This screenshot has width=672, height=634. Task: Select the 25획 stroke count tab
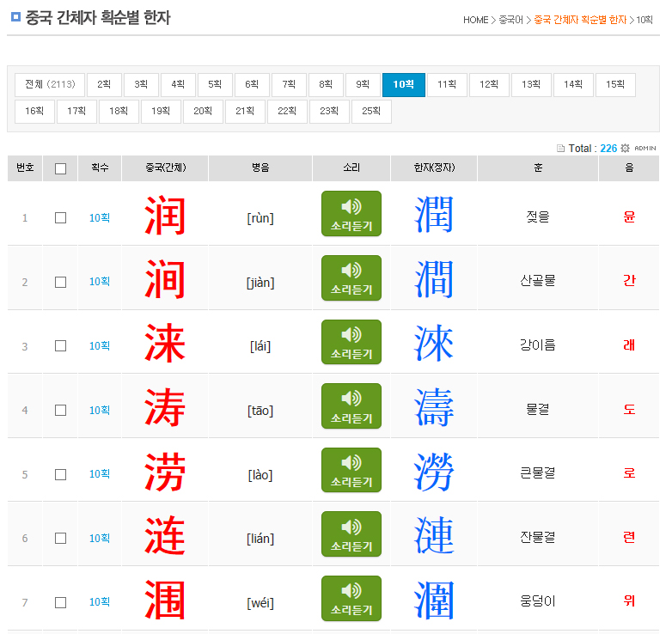click(x=371, y=111)
